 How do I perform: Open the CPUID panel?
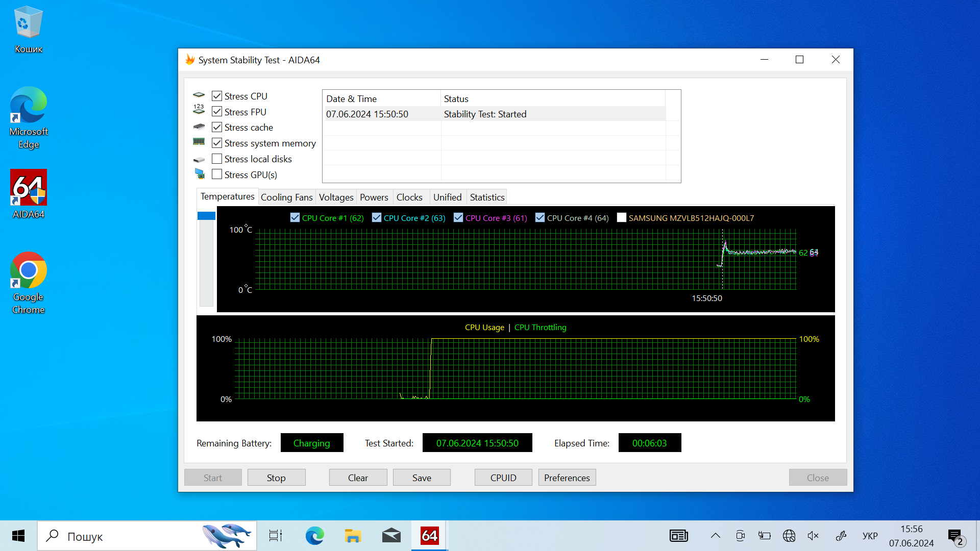pyautogui.click(x=503, y=478)
